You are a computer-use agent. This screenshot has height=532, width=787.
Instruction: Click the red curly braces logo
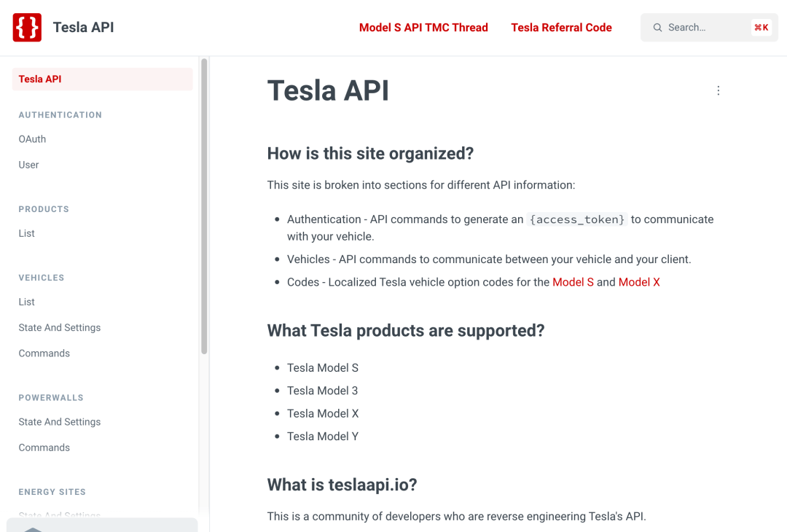coord(27,28)
